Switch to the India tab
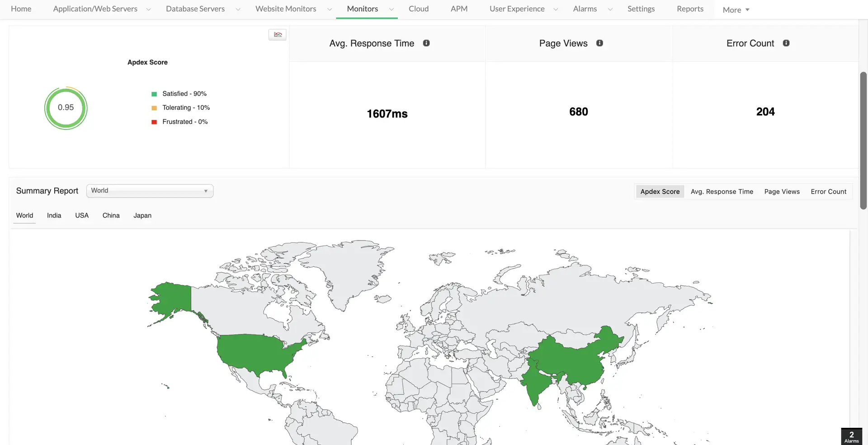Image resolution: width=868 pixels, height=445 pixels. [54, 216]
